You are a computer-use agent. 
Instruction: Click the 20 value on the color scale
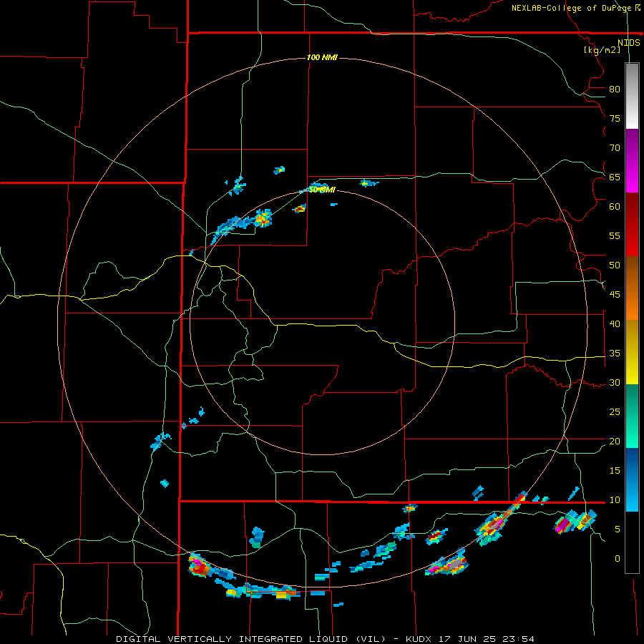click(615, 441)
